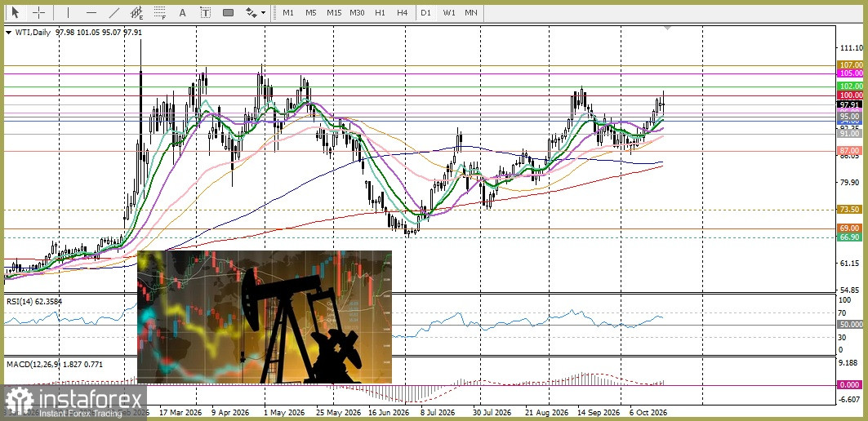Select the arrow cursor tool
Viewport: 868px width, 421px height.
pos(16,12)
